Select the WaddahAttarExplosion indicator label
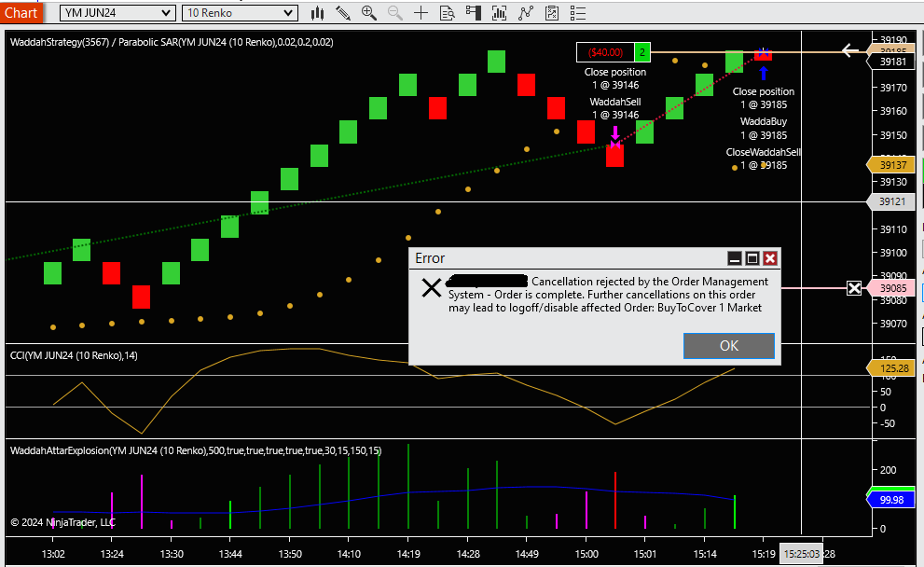Screen dimensions: 924x567 tap(196, 450)
